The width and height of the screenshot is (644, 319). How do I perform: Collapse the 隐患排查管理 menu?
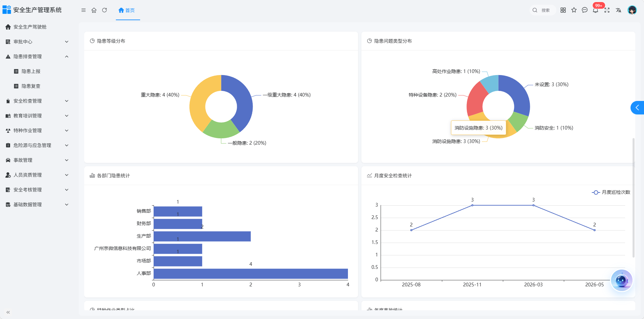point(37,57)
